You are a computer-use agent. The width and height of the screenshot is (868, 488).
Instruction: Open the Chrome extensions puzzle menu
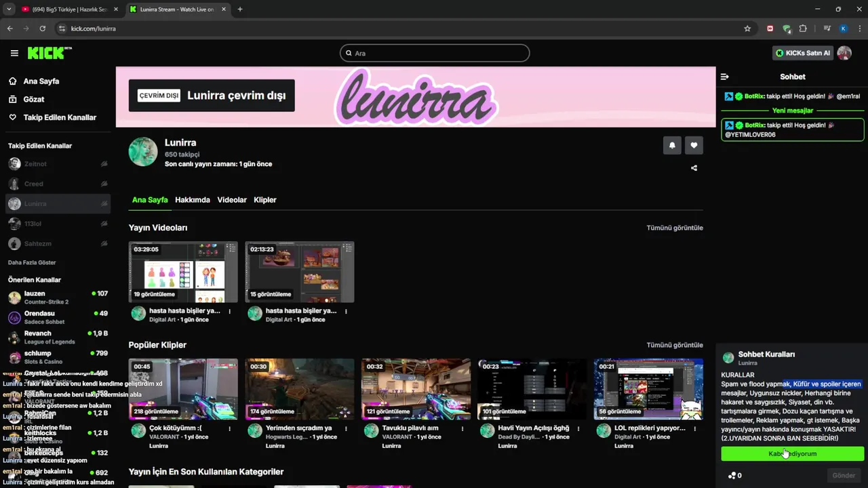804,28
